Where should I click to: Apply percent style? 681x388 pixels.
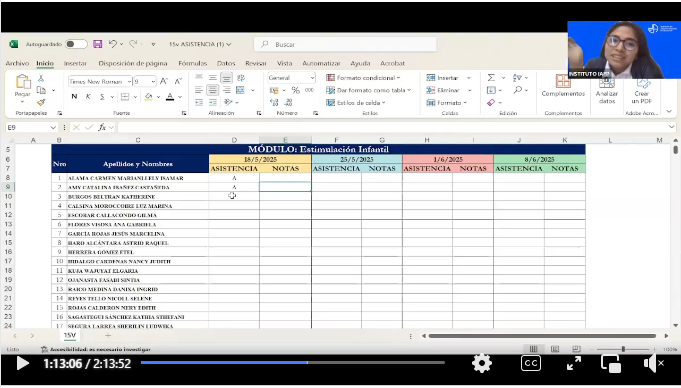(296, 90)
